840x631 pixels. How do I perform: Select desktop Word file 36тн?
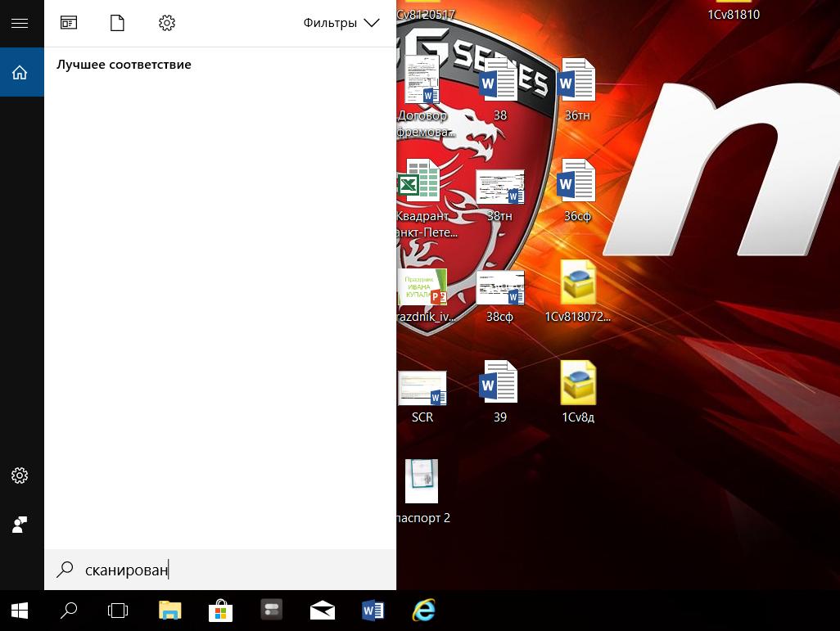577,89
